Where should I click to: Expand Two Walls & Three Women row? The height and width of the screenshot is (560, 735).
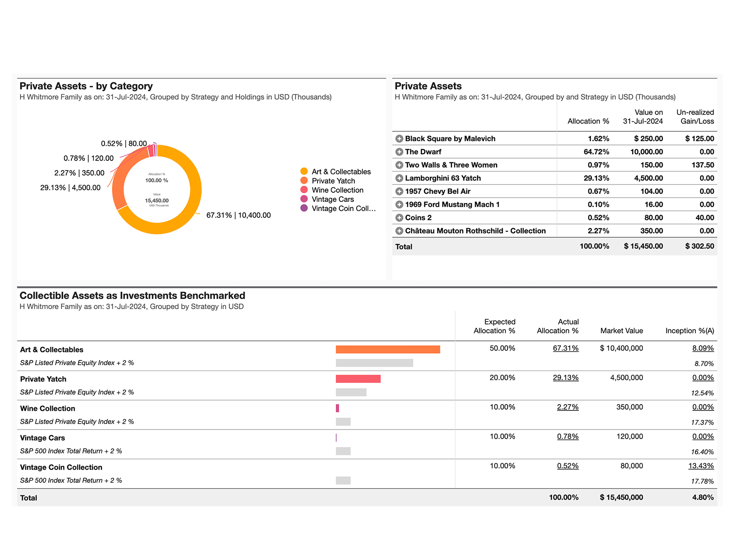[399, 165]
